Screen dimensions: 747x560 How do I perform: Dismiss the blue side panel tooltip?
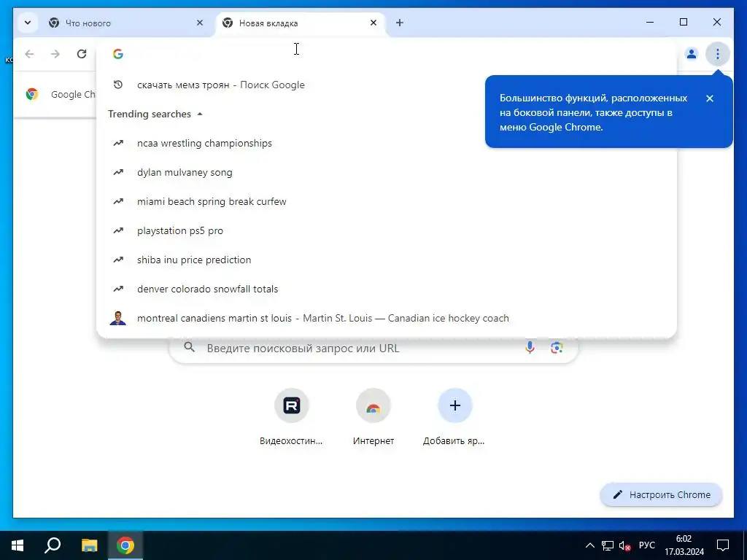(710, 98)
